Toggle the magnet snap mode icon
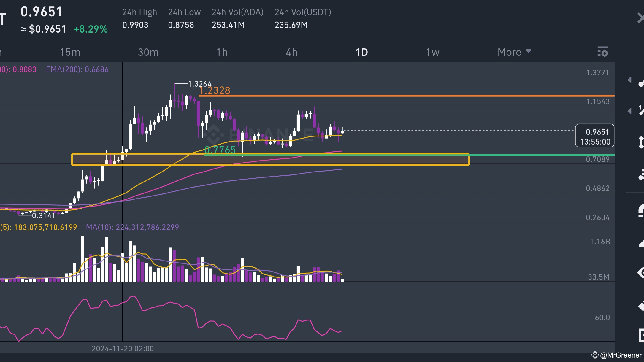This screenshot has width=644, height=362. pyautogui.click(x=641, y=211)
